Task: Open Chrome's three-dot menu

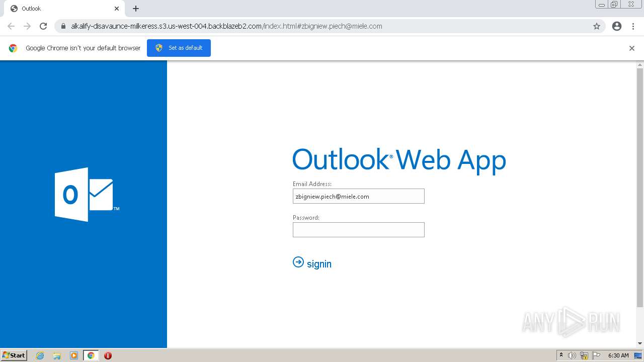Action: click(x=633, y=26)
